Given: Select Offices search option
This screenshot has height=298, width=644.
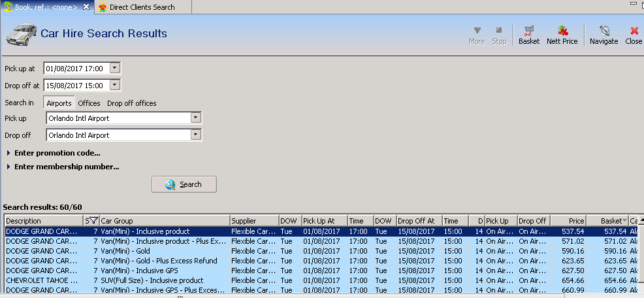Looking at the screenshot, I should click(89, 103).
